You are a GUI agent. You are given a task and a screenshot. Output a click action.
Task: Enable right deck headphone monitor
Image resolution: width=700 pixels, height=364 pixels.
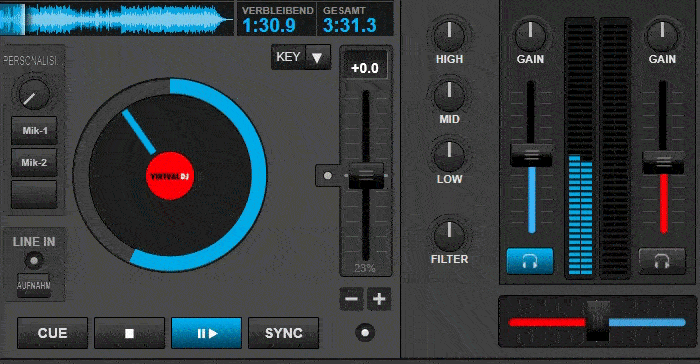(662, 261)
